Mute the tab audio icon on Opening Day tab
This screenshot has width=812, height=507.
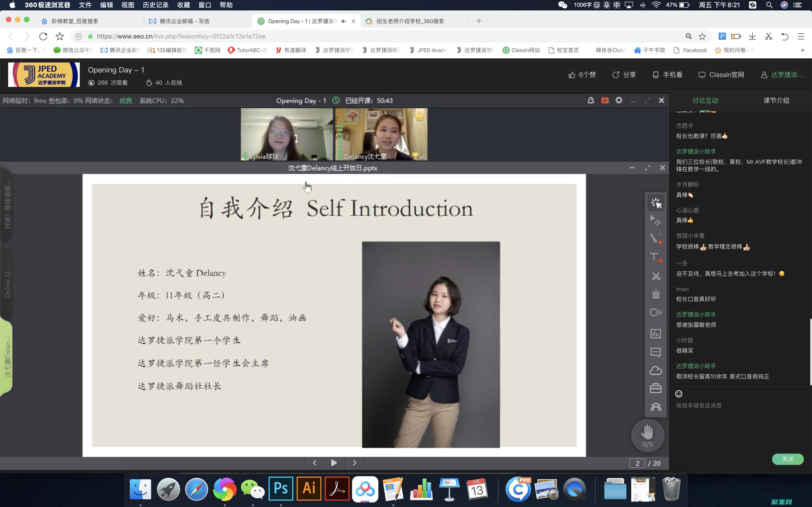point(343,21)
